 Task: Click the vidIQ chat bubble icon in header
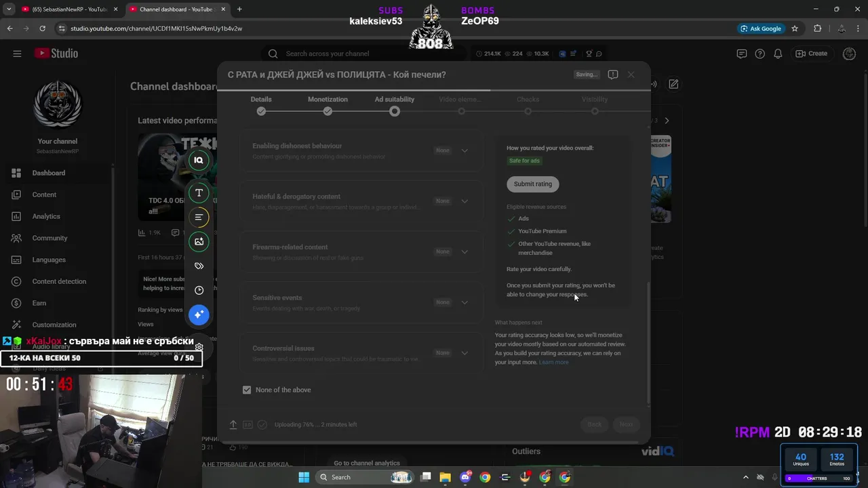click(x=599, y=54)
